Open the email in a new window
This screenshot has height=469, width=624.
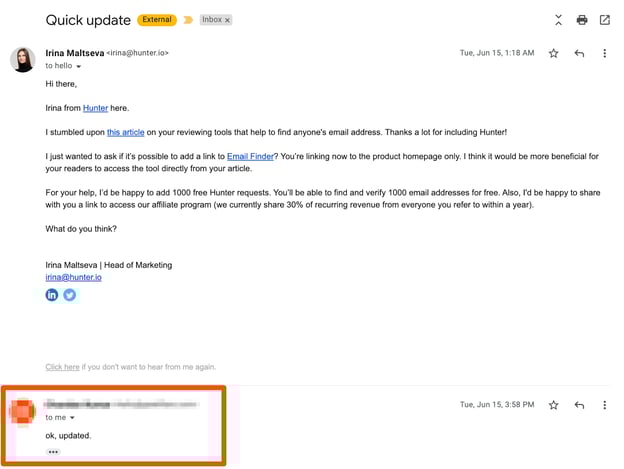tap(605, 20)
